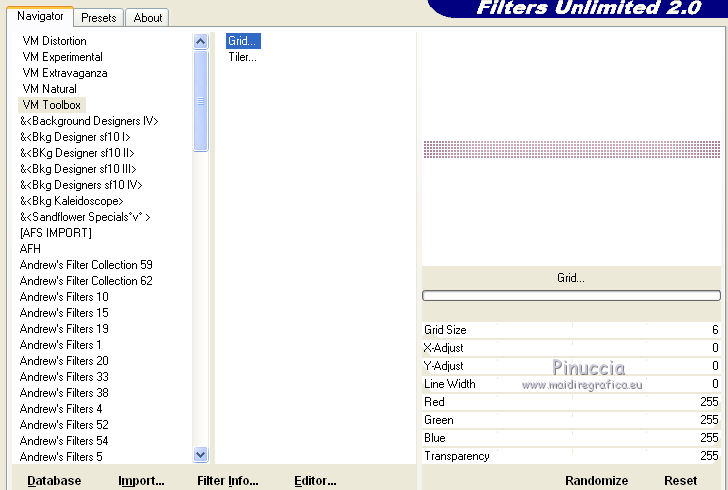Select Andrew's Filters 33
728x490 pixels.
click(x=64, y=377)
